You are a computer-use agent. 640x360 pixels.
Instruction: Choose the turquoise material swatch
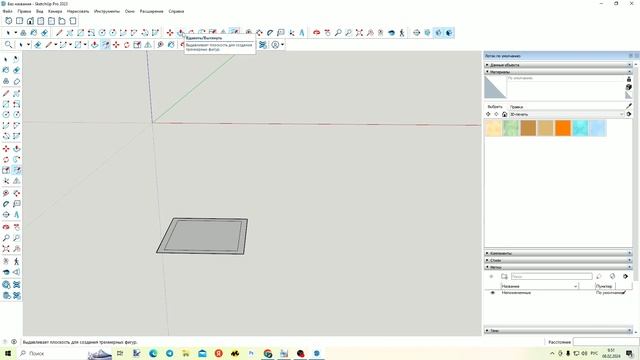tap(580, 128)
